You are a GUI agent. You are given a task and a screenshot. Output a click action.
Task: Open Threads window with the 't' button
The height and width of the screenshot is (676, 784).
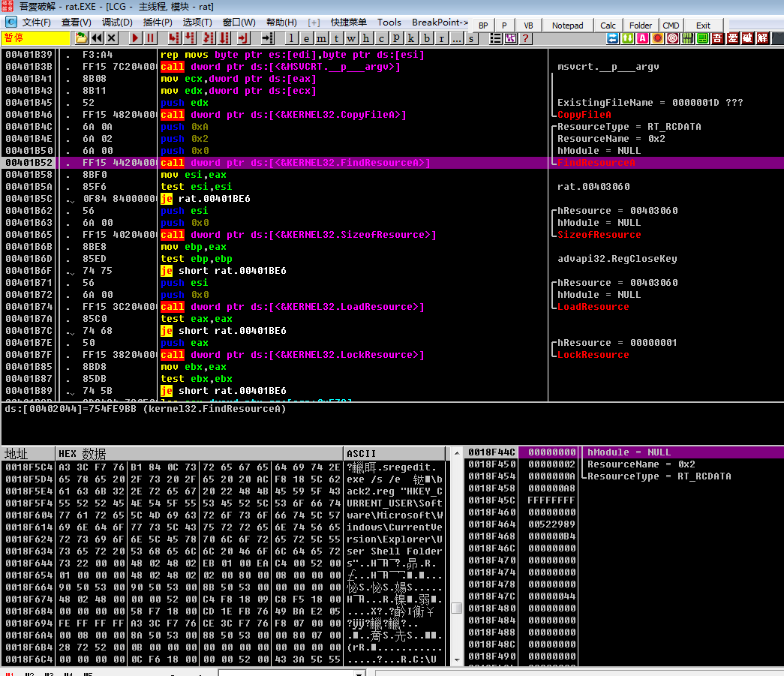tap(336, 38)
